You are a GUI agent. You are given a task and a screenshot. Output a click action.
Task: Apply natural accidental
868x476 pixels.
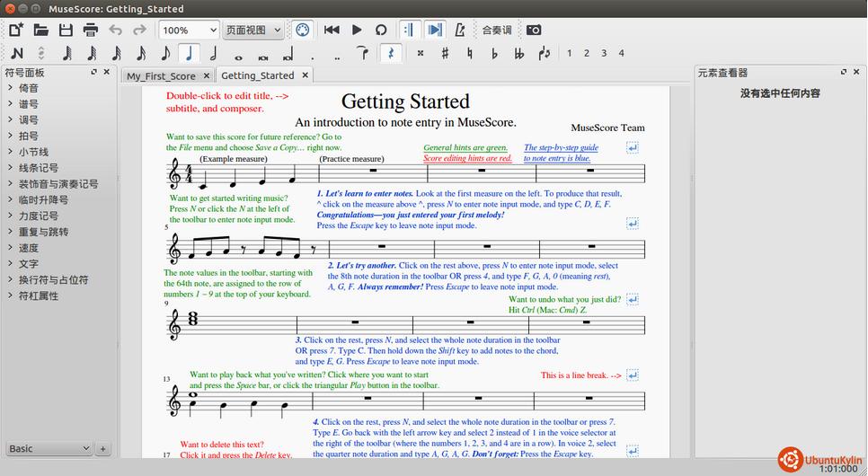tap(469, 53)
